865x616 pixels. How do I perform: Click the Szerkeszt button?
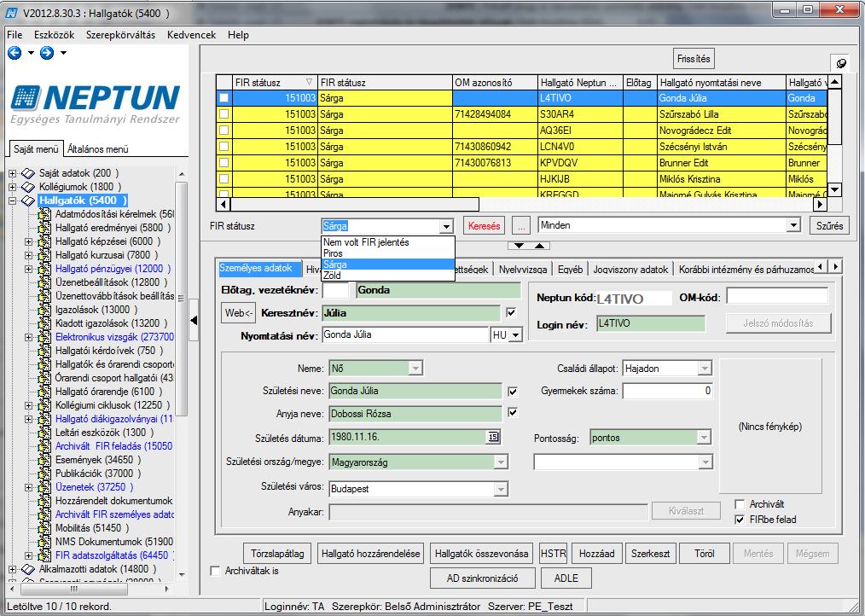click(x=650, y=554)
